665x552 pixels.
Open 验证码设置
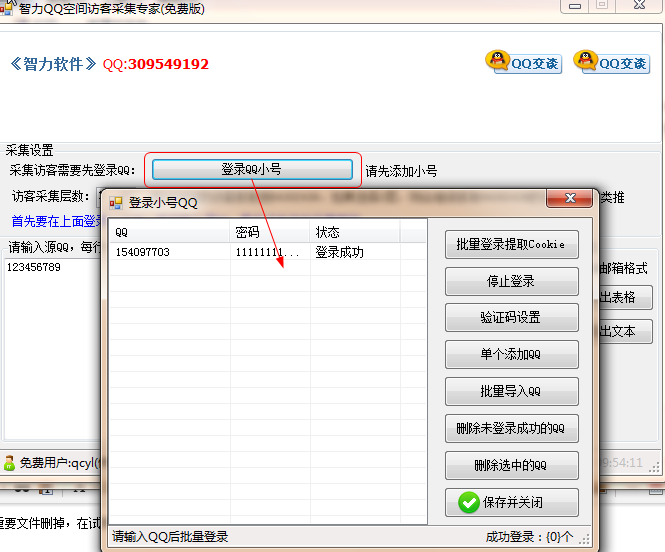pyautogui.click(x=511, y=318)
